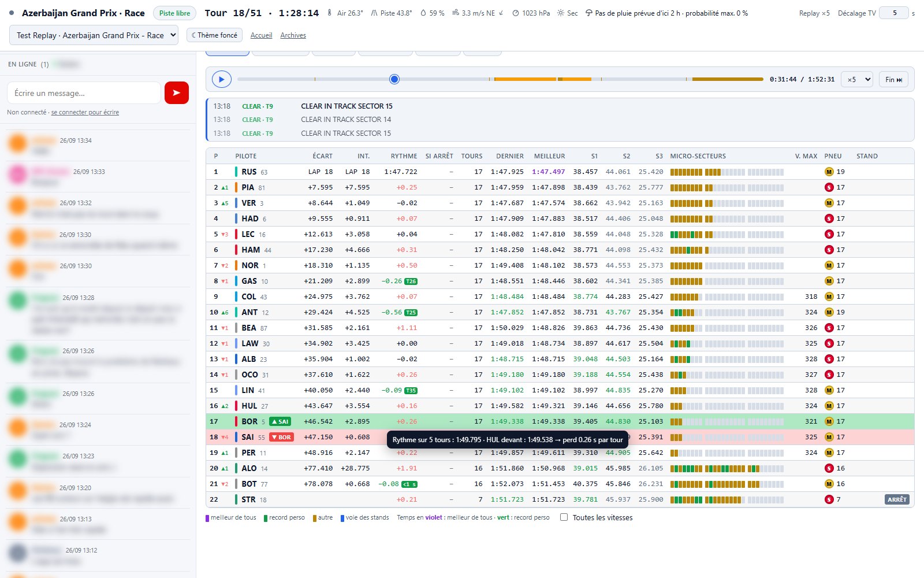Click the Décalage TV delay number field
This screenshot has width=924, height=578.
coord(894,13)
